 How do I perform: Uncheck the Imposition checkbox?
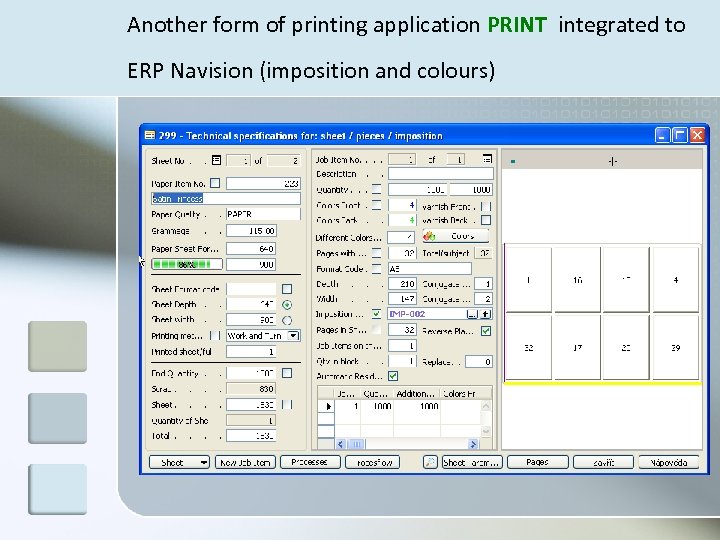click(x=377, y=314)
